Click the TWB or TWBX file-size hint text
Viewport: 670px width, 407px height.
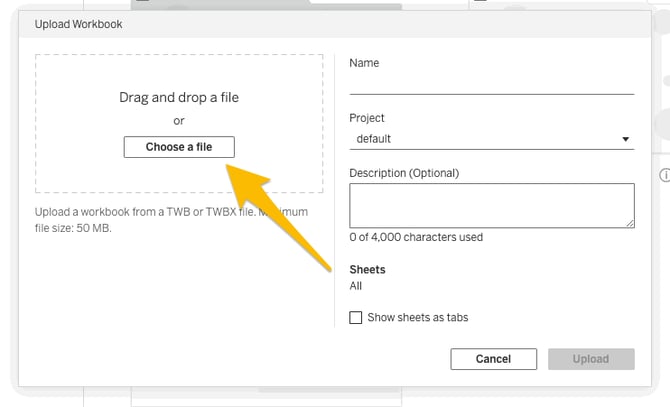pyautogui.click(x=170, y=220)
